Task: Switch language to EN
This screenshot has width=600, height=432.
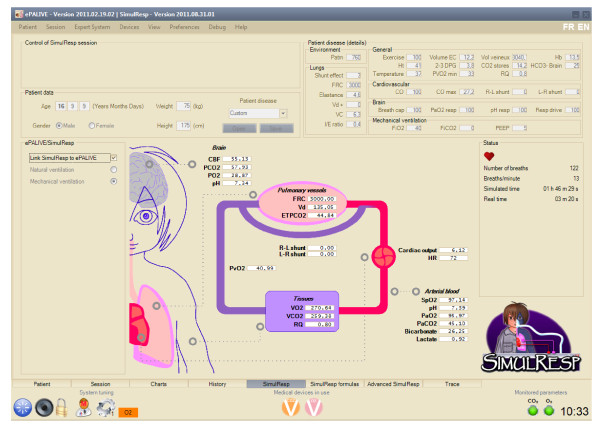Action: pos(583,27)
